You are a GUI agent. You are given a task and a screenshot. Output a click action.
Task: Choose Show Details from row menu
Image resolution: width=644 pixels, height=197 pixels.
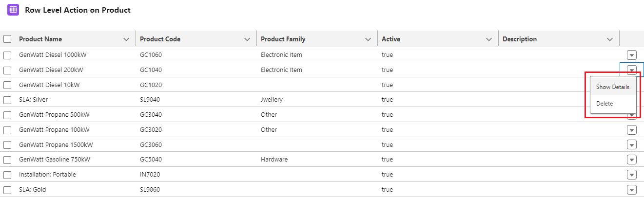(x=612, y=87)
